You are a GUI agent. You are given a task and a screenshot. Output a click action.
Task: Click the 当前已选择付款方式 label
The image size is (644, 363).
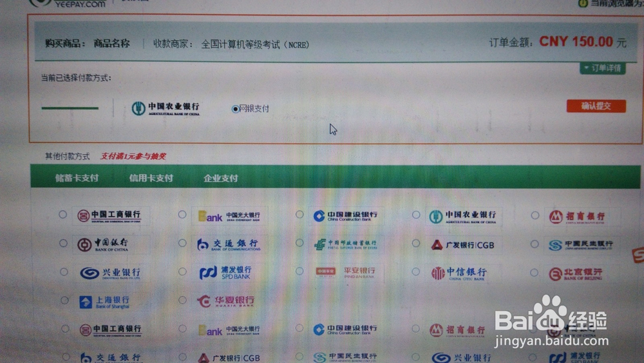tap(77, 78)
